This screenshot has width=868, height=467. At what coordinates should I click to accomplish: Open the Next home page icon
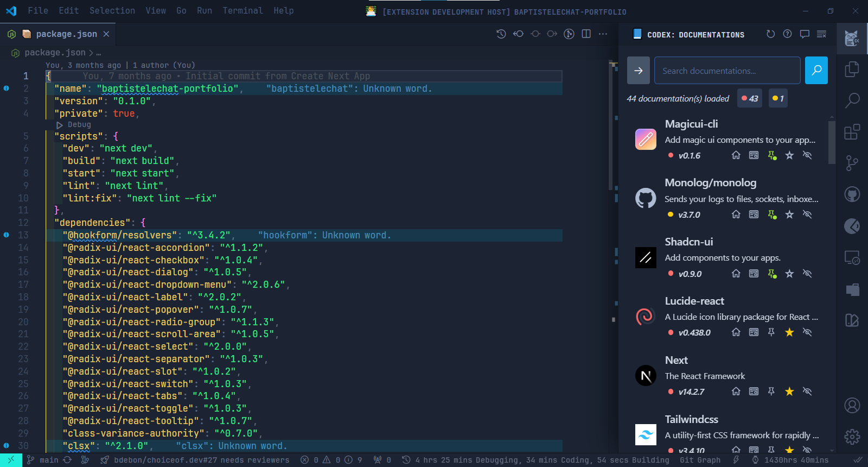pos(736,392)
